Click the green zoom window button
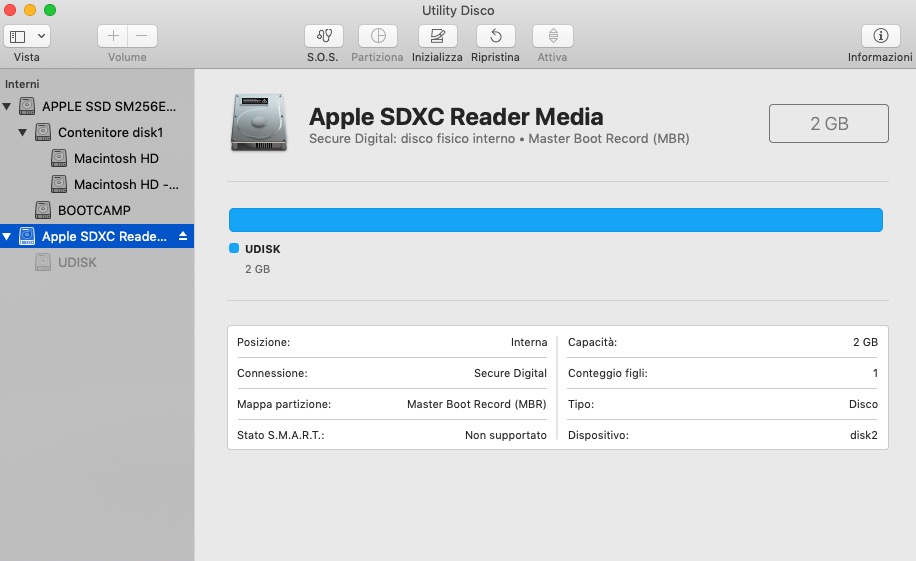 coord(50,10)
